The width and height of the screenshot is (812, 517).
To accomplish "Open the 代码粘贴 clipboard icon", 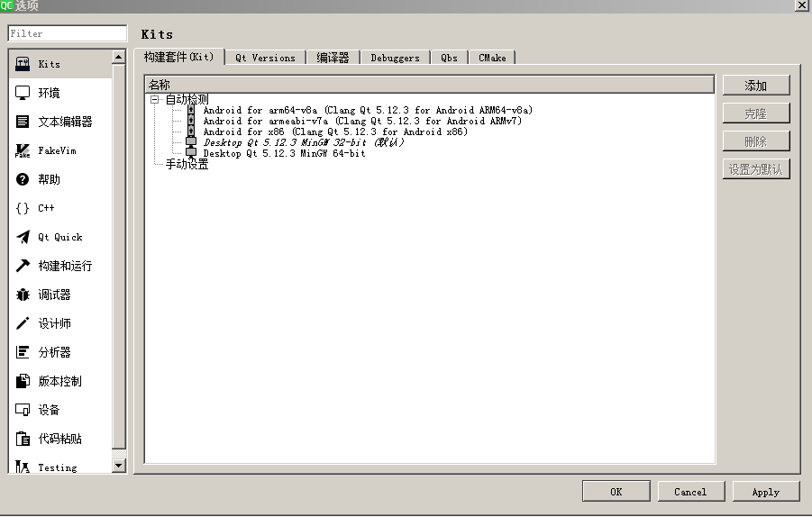I will tap(23, 439).
